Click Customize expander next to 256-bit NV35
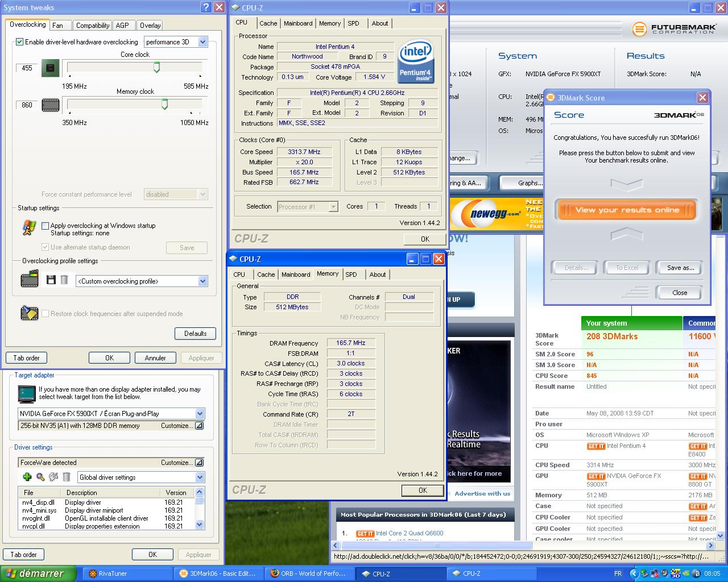Screen dimensions: 728x582 (199, 426)
